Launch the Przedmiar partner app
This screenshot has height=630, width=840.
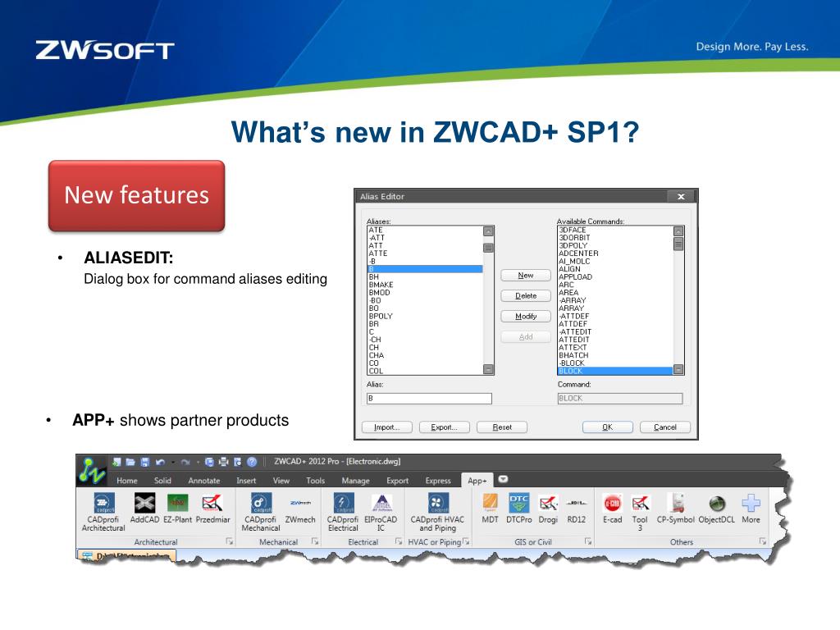212,508
